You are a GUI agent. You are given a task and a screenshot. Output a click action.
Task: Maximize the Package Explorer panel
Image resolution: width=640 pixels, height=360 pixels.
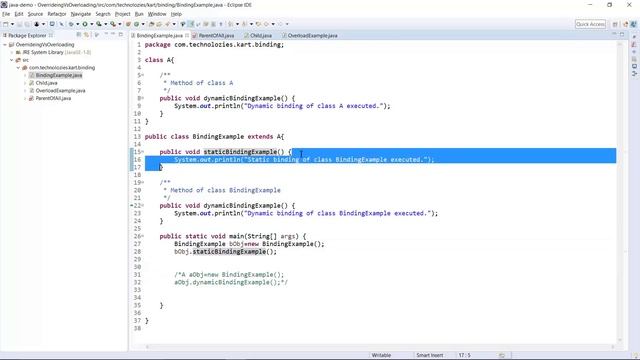(x=121, y=35)
